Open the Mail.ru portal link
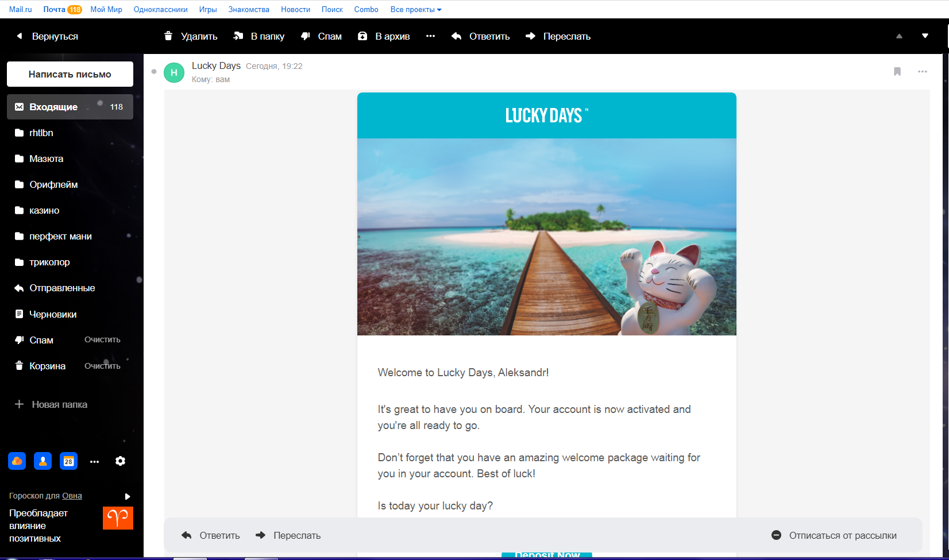The height and width of the screenshot is (560, 949). click(x=21, y=9)
